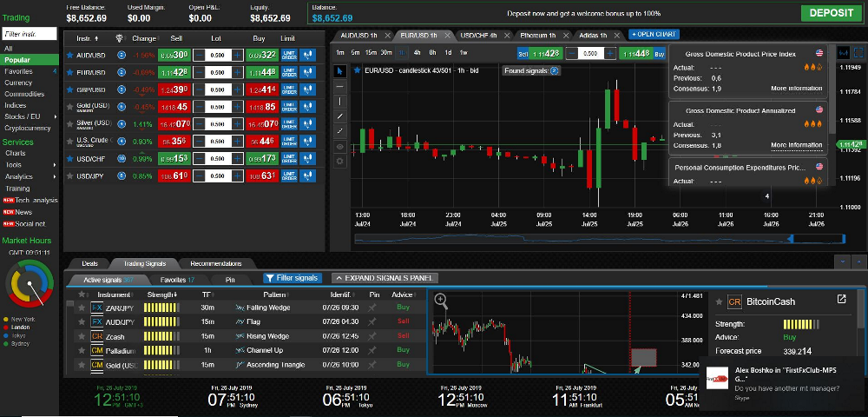Pin the Palladium Channel Up signal
The width and height of the screenshot is (868, 417).
click(x=372, y=351)
